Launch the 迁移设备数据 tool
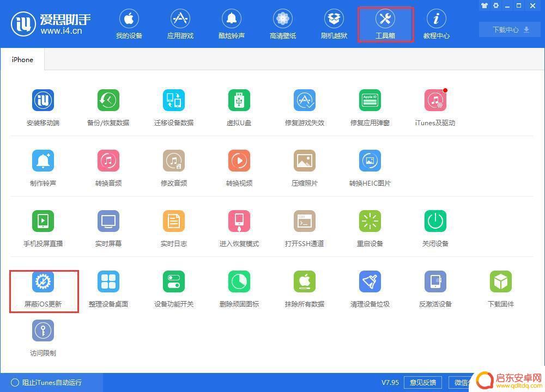This screenshot has height=392, width=545. [174, 100]
